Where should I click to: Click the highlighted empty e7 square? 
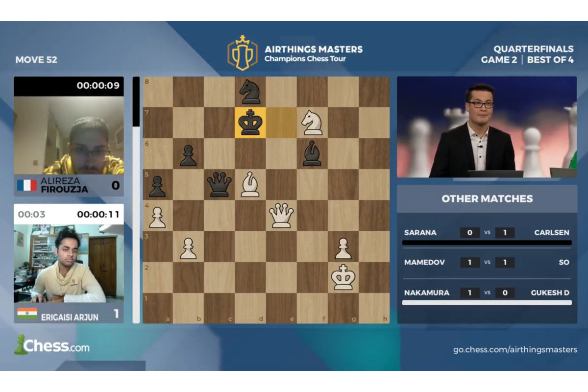pos(281,122)
